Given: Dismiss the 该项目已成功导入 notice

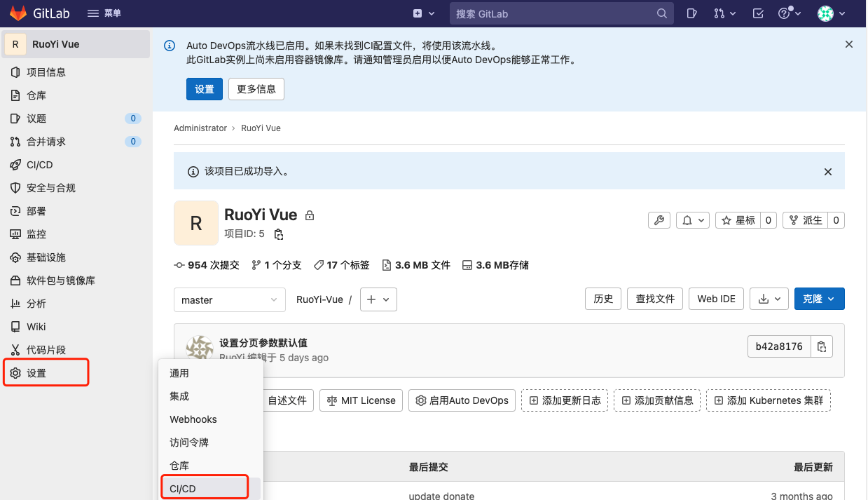Looking at the screenshot, I should coord(828,172).
